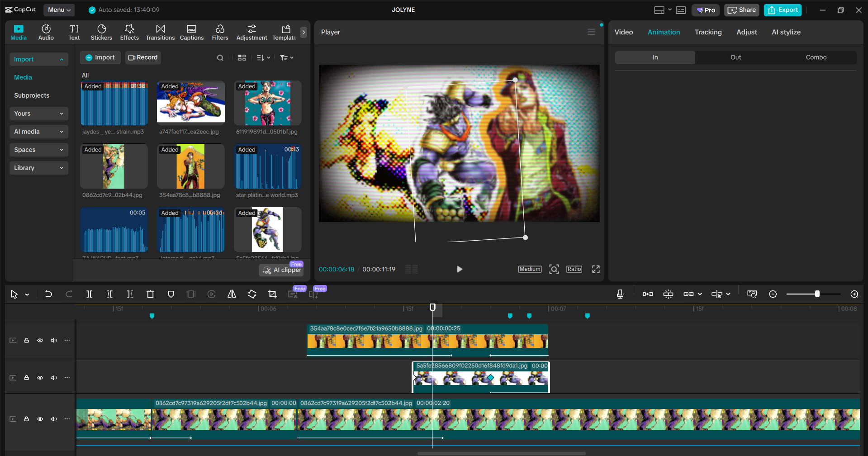Open the Player hamburger menu
This screenshot has height=456, width=868.
[591, 32]
